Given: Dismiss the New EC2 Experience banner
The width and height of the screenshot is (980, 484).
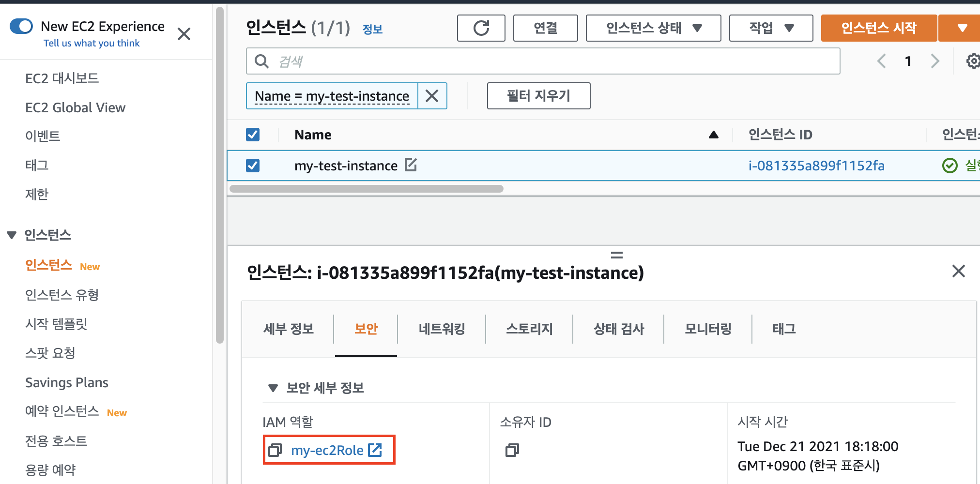Looking at the screenshot, I should [x=184, y=34].
